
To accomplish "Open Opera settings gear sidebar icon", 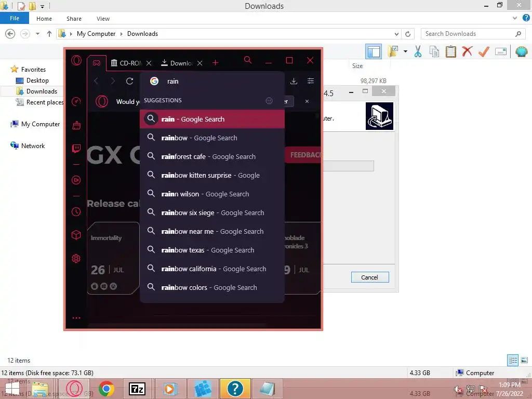I will pyautogui.click(x=76, y=259).
